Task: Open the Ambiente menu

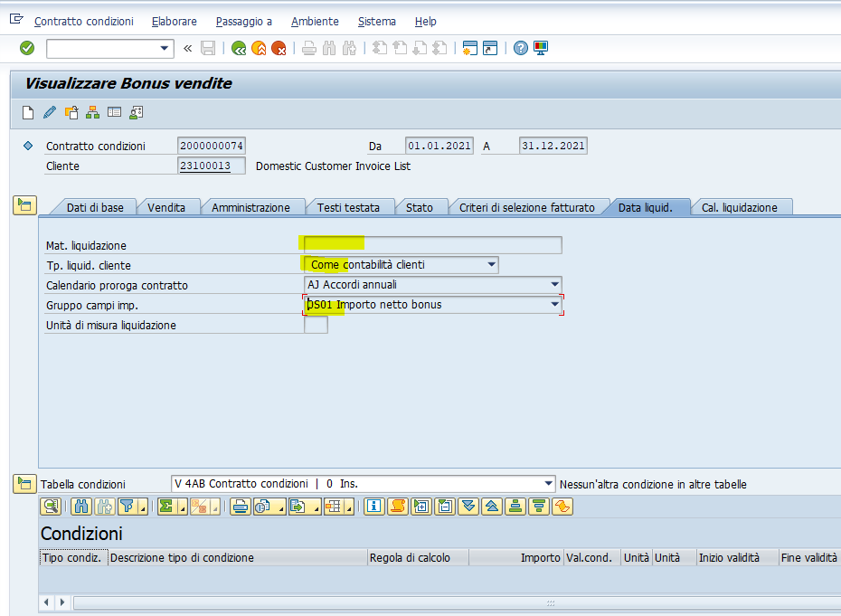Action: pos(315,22)
